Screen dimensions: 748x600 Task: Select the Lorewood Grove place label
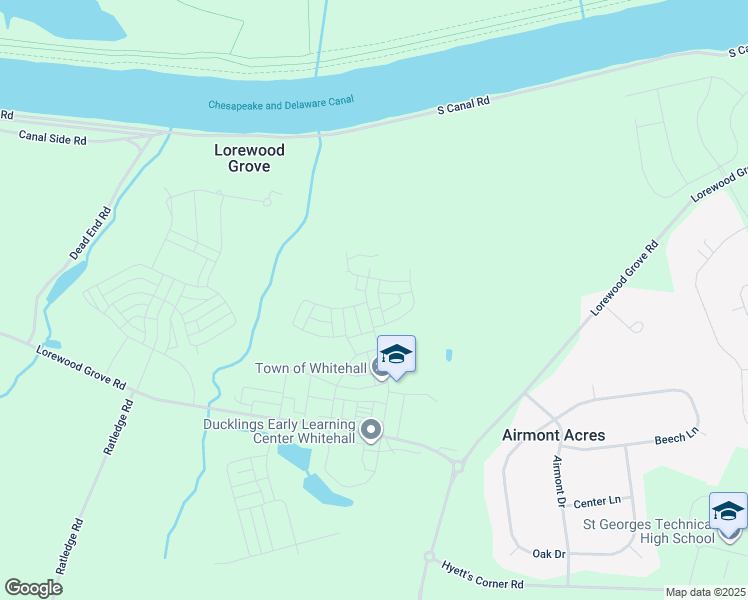(249, 158)
